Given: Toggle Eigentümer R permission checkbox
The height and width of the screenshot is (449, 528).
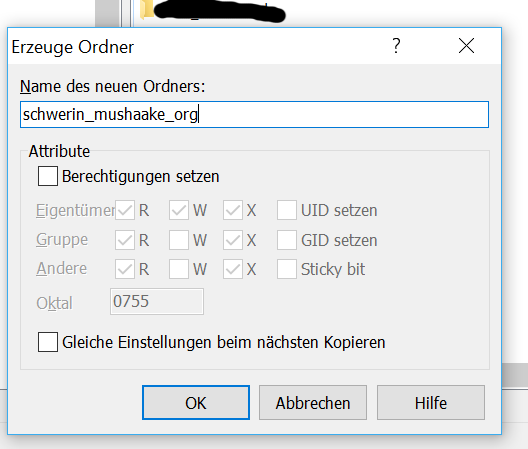Looking at the screenshot, I should (125, 210).
